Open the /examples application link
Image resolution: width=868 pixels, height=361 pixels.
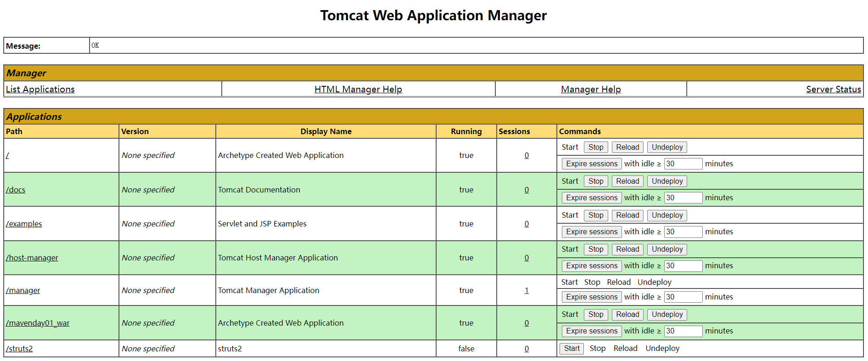click(x=24, y=224)
